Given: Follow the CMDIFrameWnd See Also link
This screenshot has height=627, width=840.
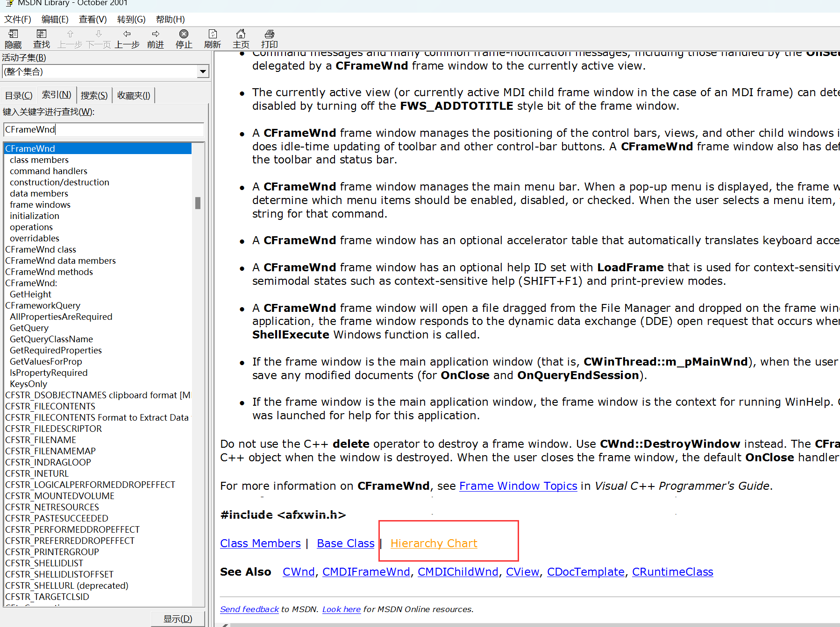Looking at the screenshot, I should [366, 572].
